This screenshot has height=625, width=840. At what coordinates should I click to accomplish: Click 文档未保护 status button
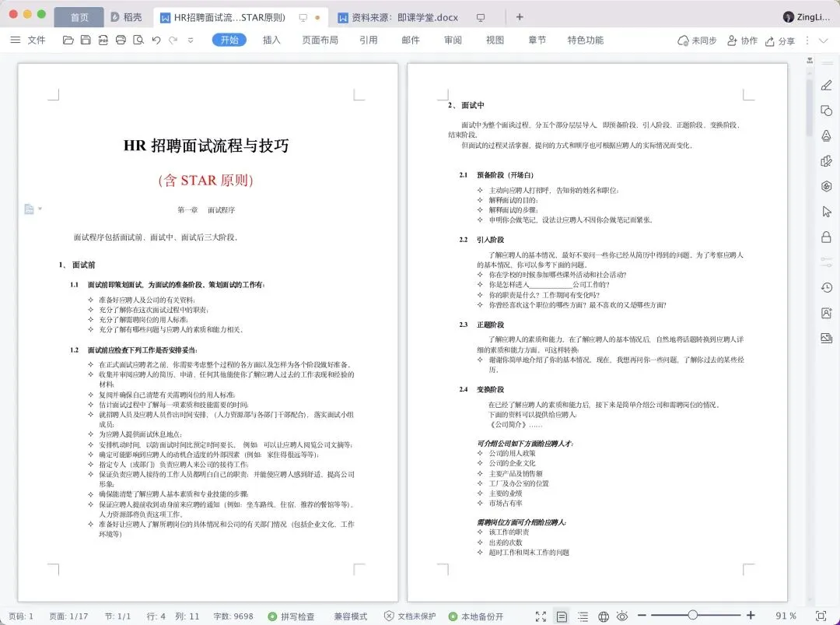click(411, 616)
